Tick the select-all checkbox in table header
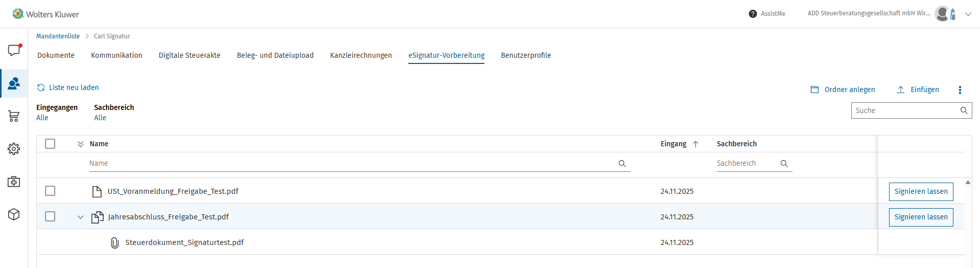This screenshot has width=980, height=268. point(50,144)
